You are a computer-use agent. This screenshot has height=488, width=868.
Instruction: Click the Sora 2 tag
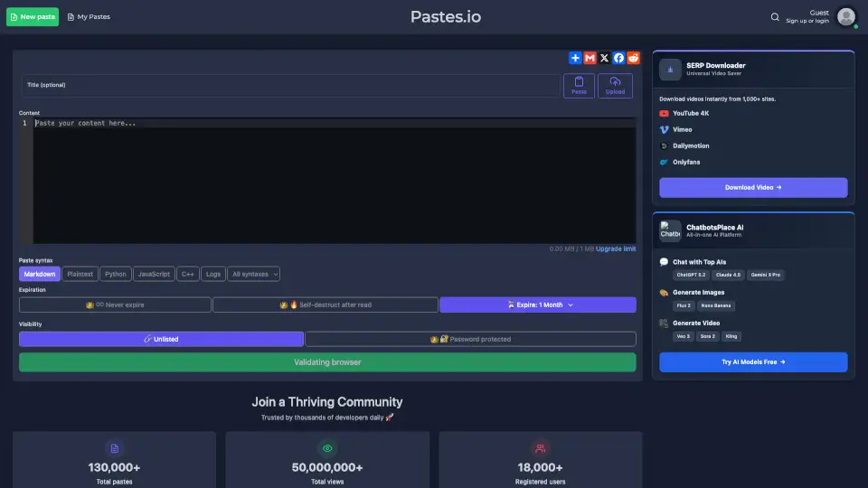707,336
